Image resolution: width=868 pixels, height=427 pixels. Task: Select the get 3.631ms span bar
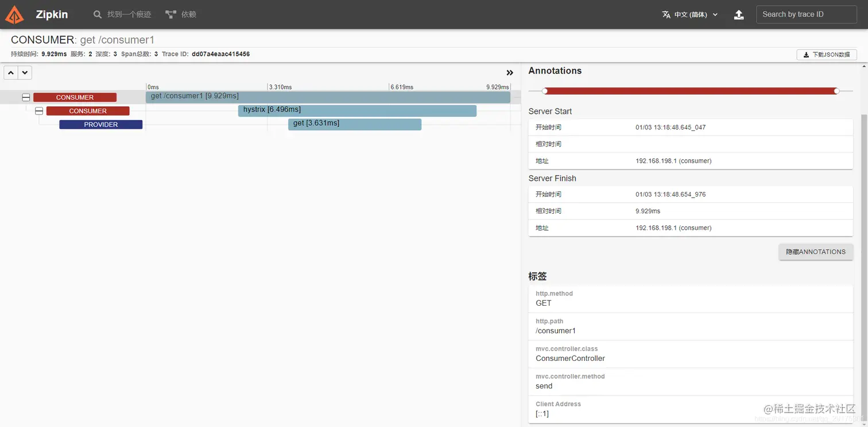click(x=355, y=124)
